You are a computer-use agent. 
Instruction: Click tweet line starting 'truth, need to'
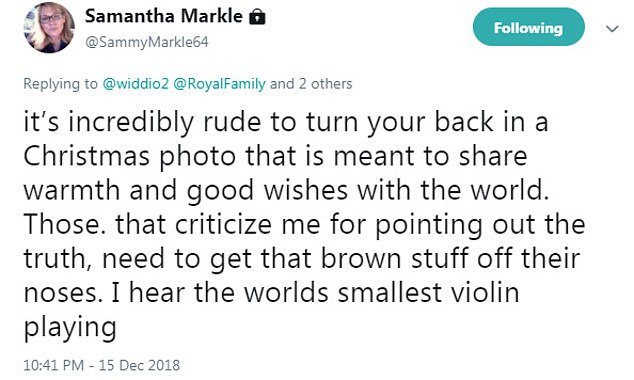point(302,259)
